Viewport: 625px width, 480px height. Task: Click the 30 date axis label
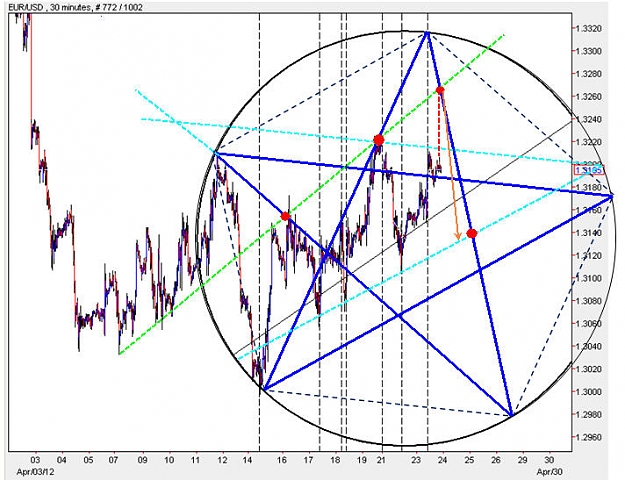pos(549,460)
